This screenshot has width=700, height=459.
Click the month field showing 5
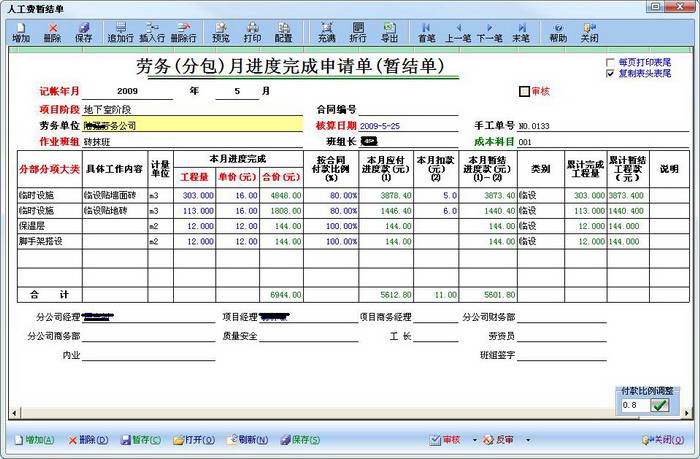[x=237, y=92]
